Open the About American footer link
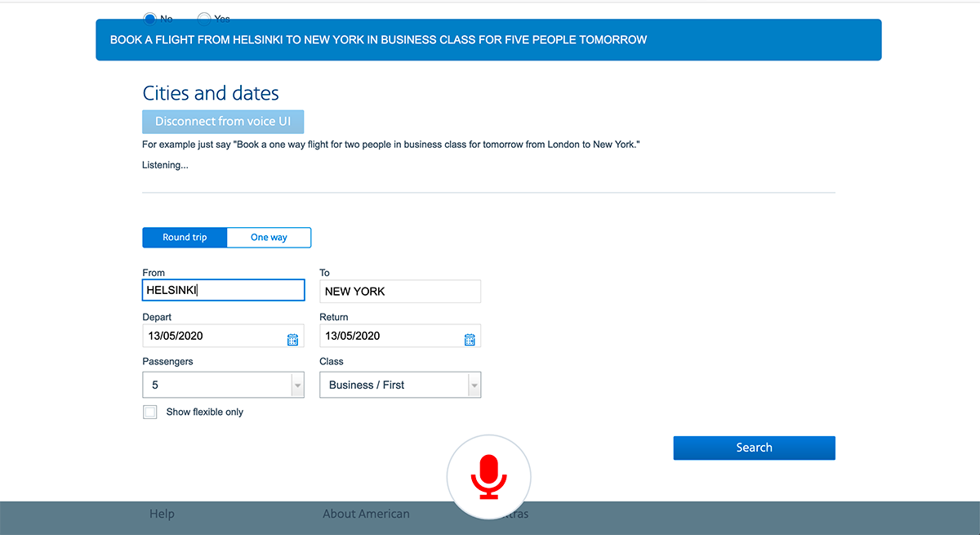 (366, 514)
